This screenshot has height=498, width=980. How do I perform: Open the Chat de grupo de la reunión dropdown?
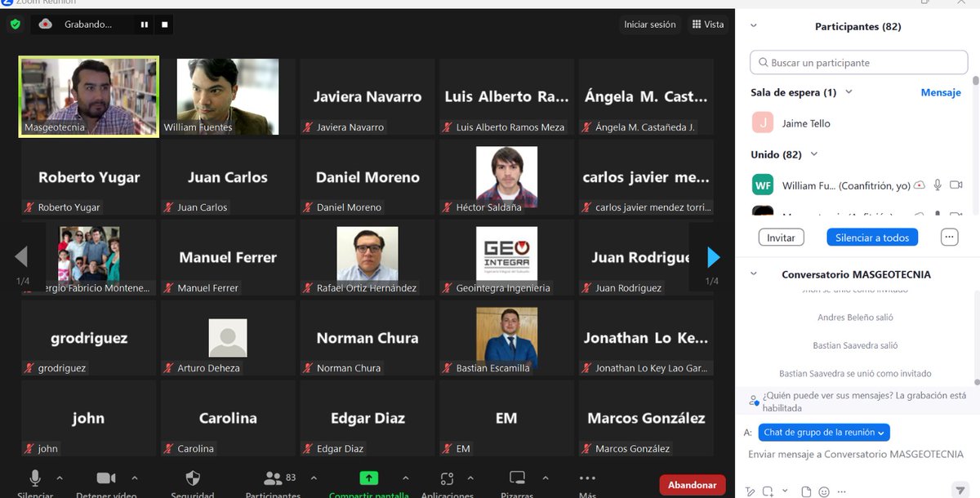coord(823,432)
